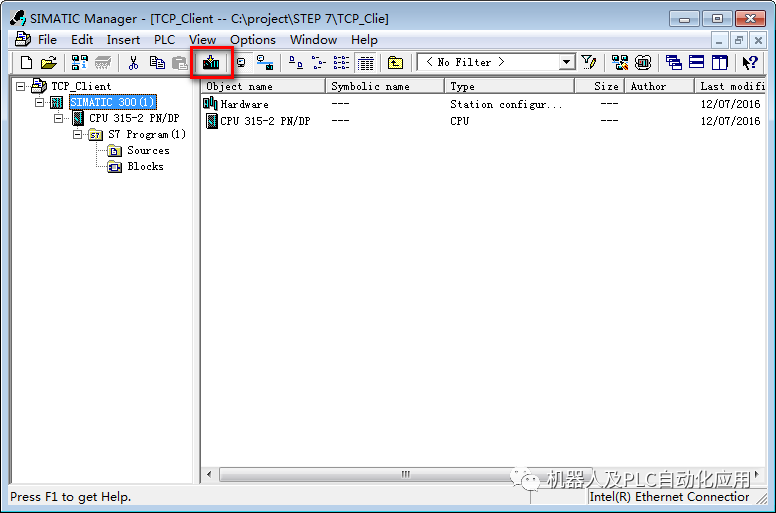Screen dimensions: 776x513
Task: Arrange windows vertically with the tile icon
Action: (720, 62)
